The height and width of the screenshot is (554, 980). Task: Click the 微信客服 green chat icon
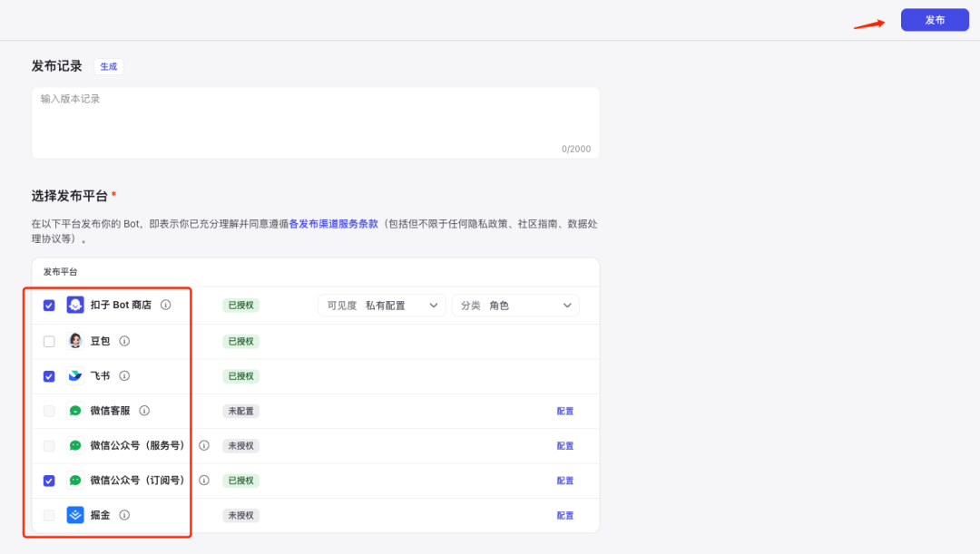pos(75,411)
